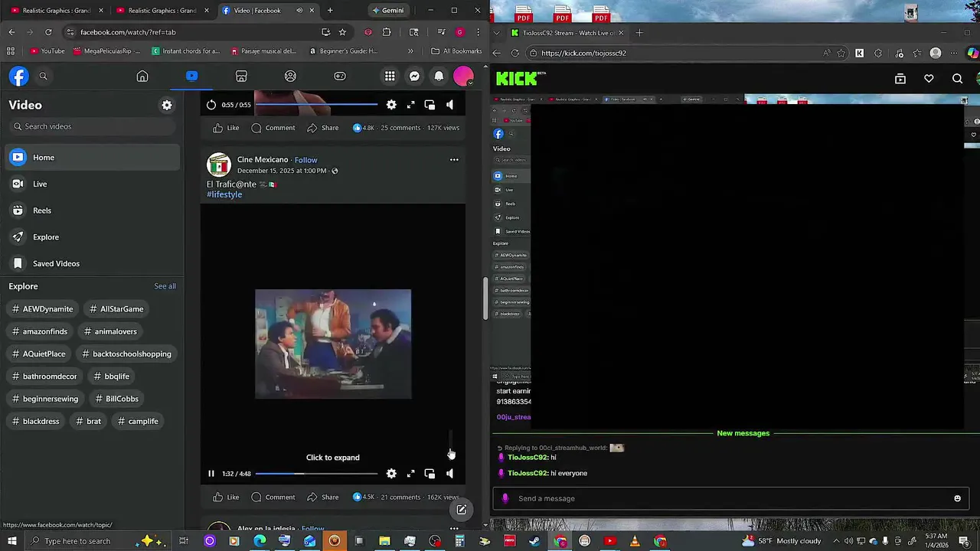Reload the Kick page in Edge
This screenshot has height=551, width=980.
pyautogui.click(x=514, y=53)
